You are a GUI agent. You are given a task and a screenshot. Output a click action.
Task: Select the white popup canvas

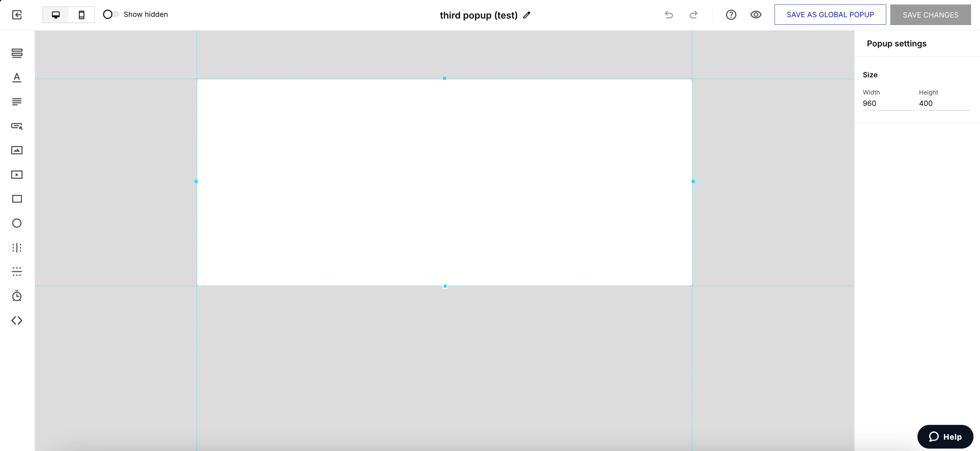(x=444, y=182)
